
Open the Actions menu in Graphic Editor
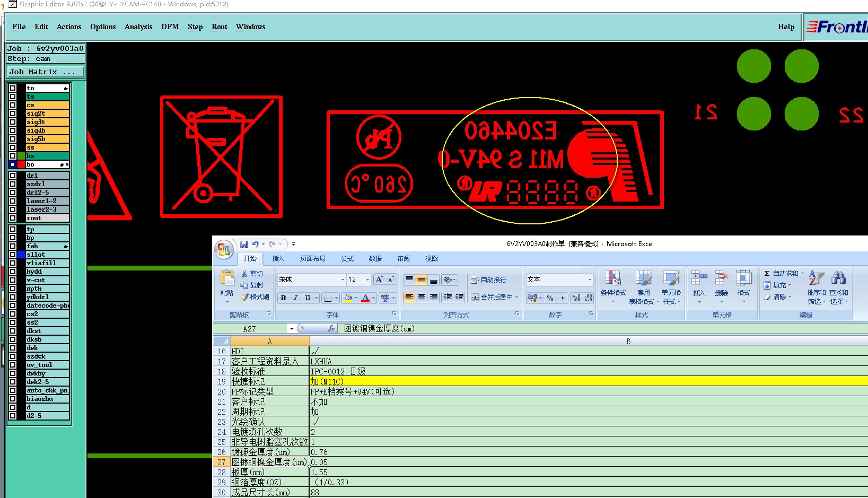pyautogui.click(x=69, y=27)
